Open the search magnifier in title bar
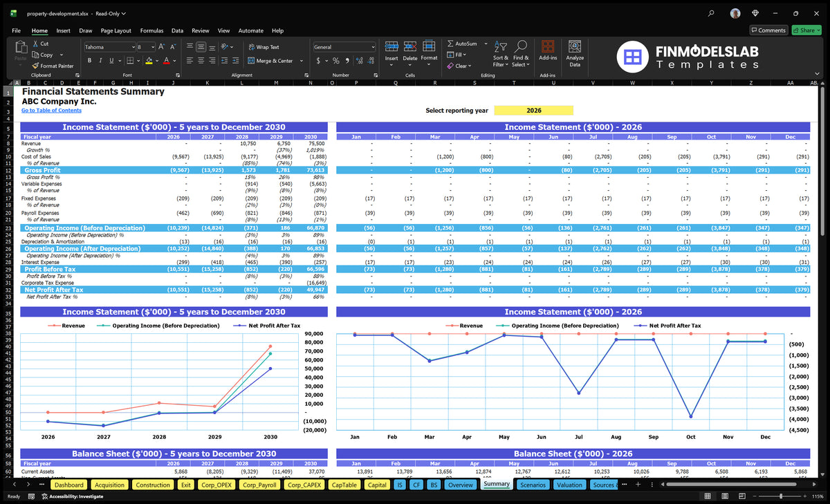830x504 pixels. [x=712, y=13]
